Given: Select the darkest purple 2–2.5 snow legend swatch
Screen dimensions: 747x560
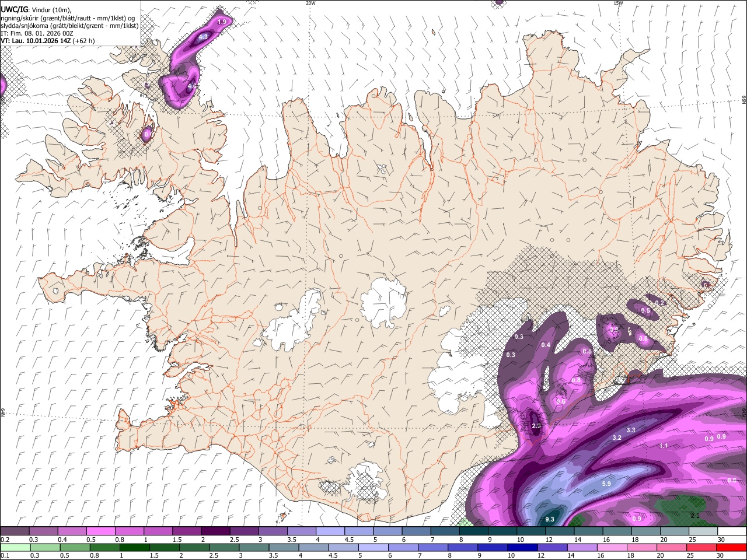Looking at the screenshot, I should point(215,531).
